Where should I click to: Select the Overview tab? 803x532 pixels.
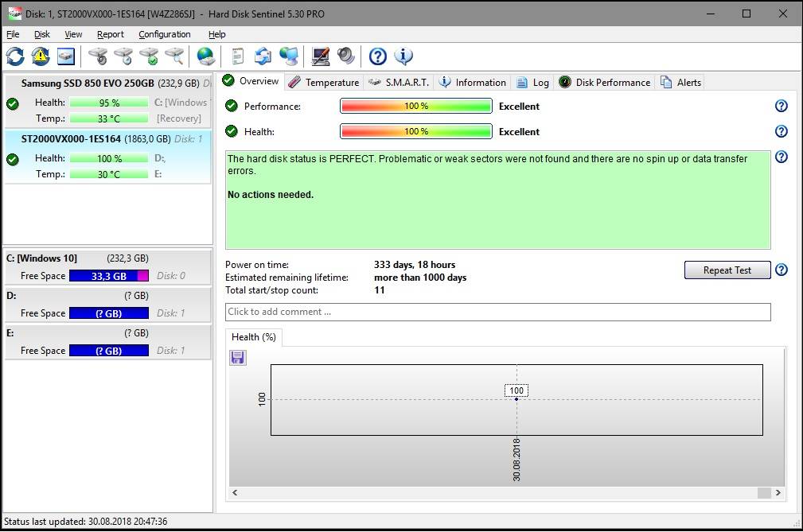(251, 81)
